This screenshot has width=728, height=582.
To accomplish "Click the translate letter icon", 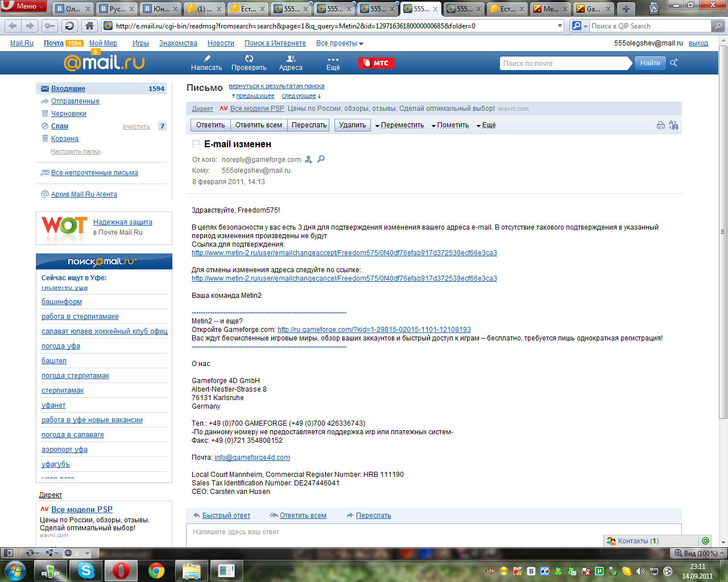I will pos(673,125).
